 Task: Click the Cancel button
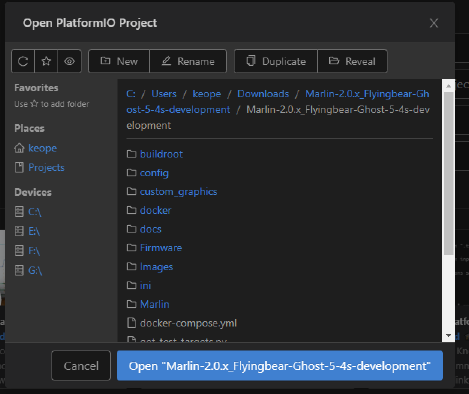click(81, 366)
